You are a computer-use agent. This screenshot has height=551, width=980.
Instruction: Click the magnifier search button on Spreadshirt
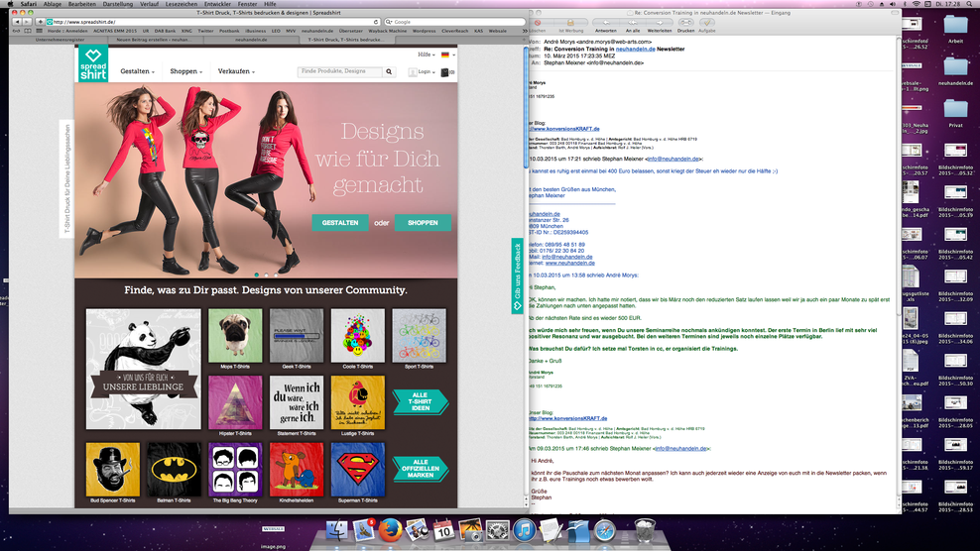(390, 71)
